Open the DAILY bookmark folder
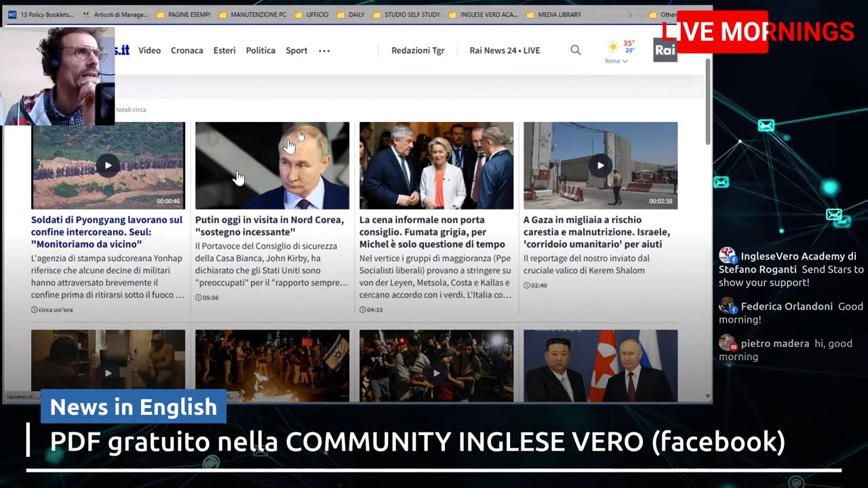The height and width of the screenshot is (488, 868). 351,14
